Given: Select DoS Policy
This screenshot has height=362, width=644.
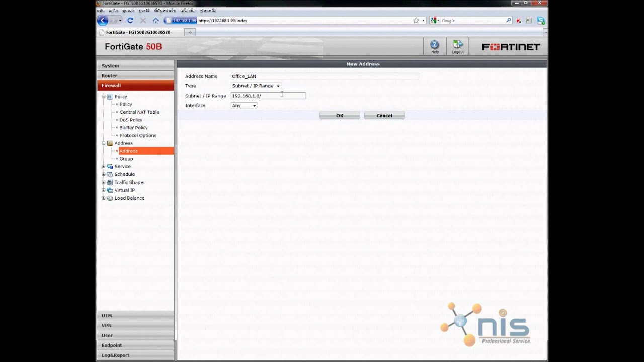Looking at the screenshot, I should pyautogui.click(x=131, y=120).
